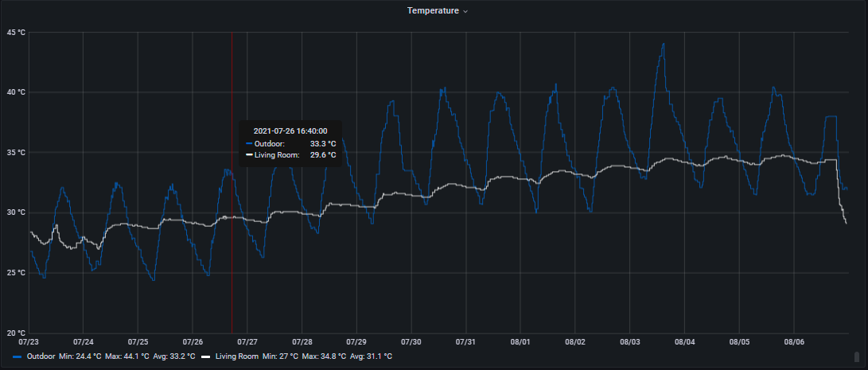
Task: Click the Outdoor Min: 24.4 °C value
Action: [80, 356]
